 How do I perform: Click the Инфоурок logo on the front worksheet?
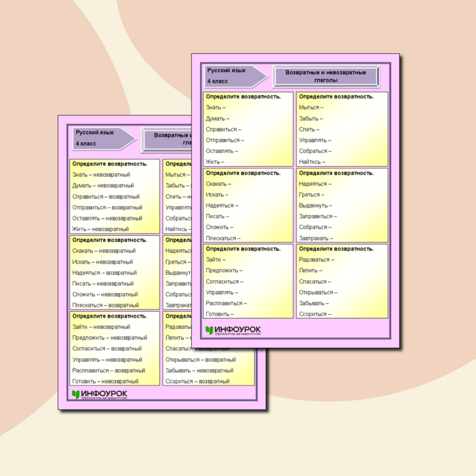pyautogui.click(x=235, y=331)
